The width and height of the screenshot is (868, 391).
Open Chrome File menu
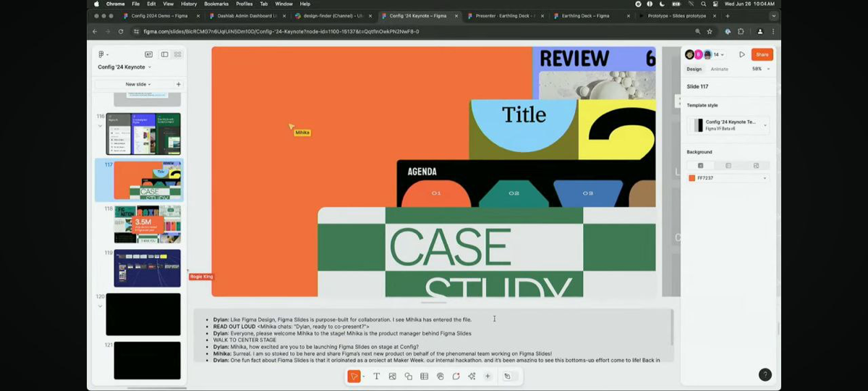pyautogui.click(x=136, y=4)
